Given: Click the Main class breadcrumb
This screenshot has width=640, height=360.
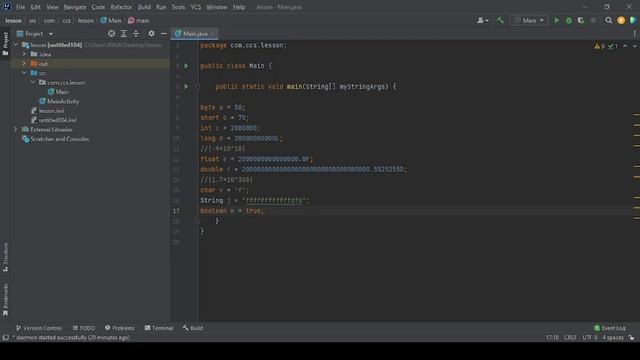Looking at the screenshot, I should click(111, 20).
